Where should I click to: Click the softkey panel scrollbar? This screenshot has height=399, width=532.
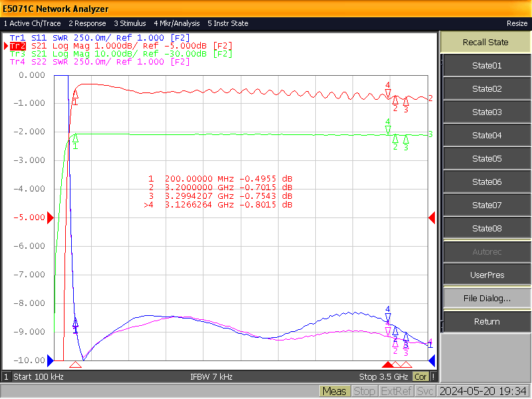pyautogui.click(x=442, y=194)
